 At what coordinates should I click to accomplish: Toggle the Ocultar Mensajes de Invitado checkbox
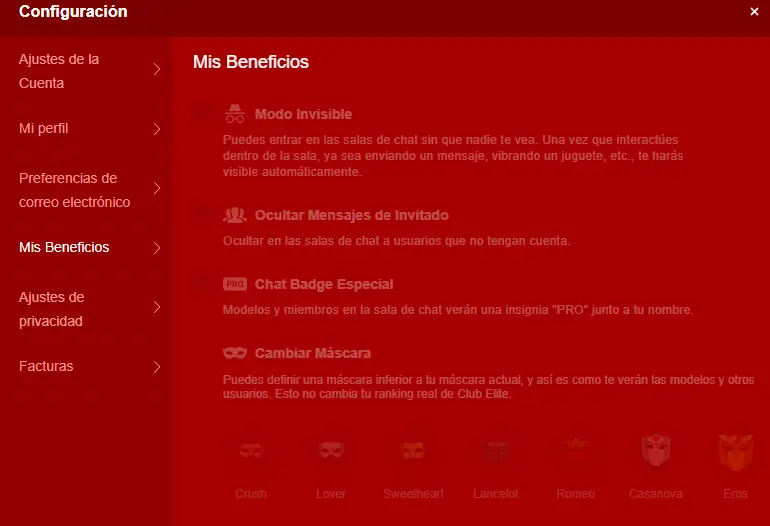(202, 215)
